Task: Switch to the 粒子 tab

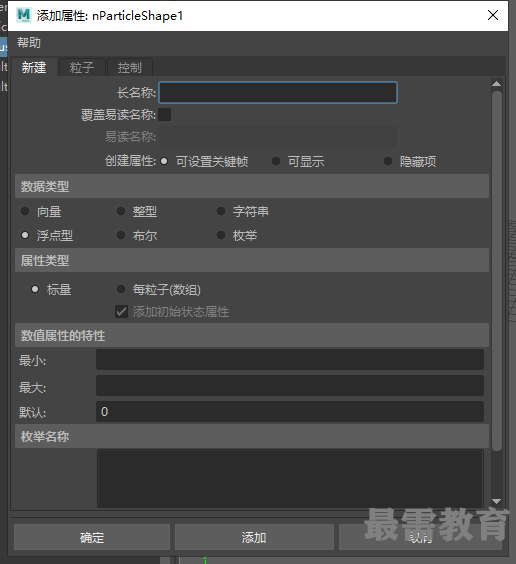Action: pyautogui.click(x=82, y=67)
